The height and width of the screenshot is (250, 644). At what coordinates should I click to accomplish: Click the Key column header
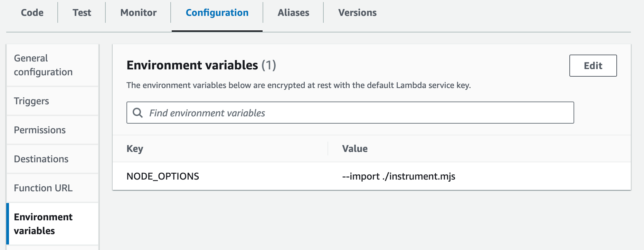[135, 148]
